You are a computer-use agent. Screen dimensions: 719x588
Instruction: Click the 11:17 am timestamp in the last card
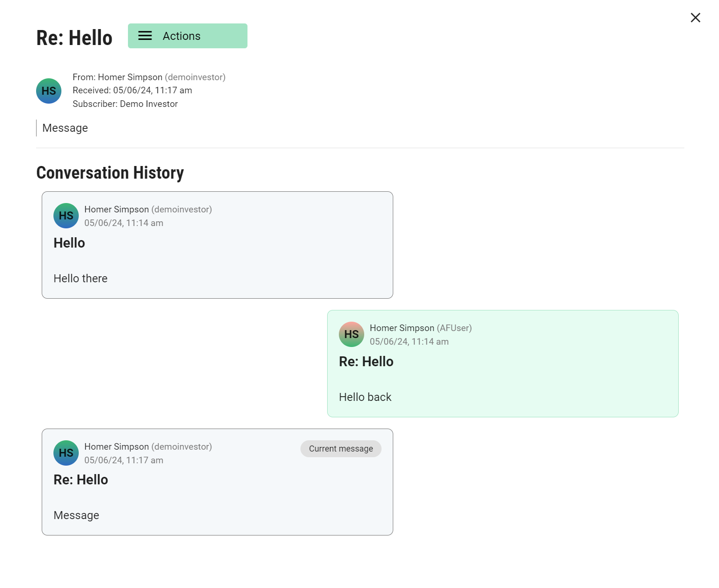(124, 460)
